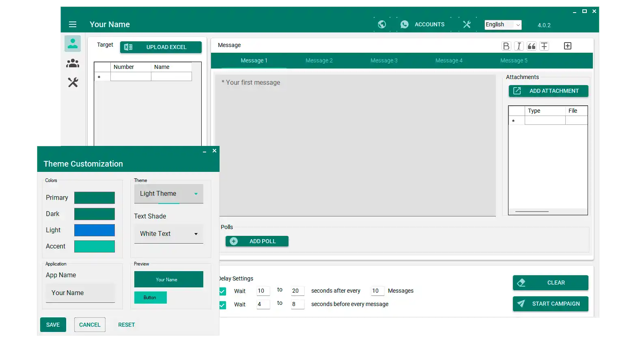
Task: Pick the blue Light color swatch
Action: click(95, 230)
